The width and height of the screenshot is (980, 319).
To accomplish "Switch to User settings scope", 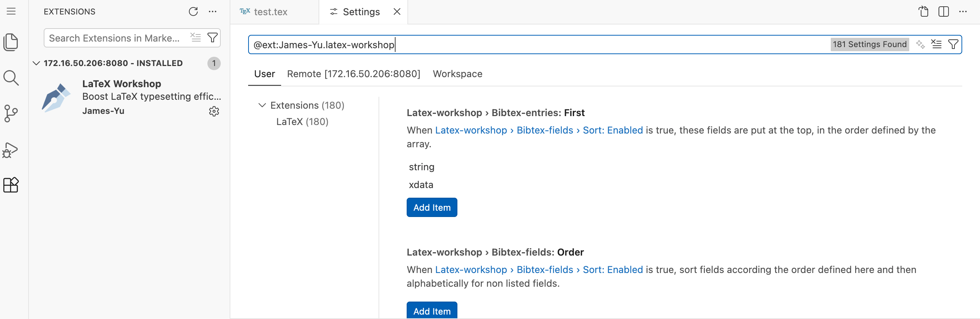I will [x=264, y=73].
